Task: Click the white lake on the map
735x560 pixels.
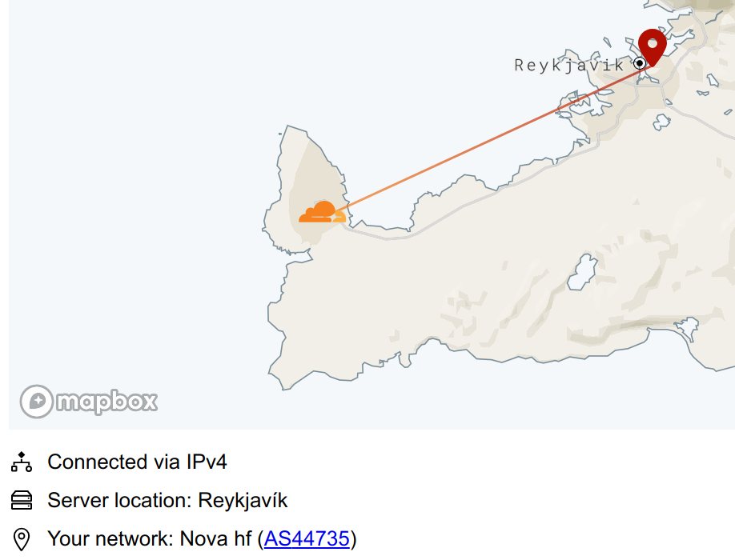Action: coord(583,272)
